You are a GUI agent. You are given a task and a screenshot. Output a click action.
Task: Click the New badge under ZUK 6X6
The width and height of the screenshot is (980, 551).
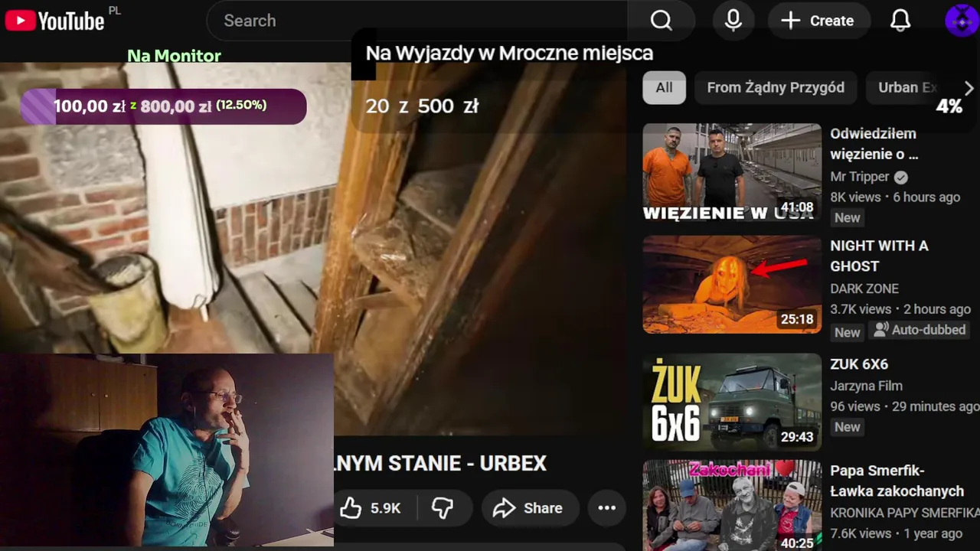(x=847, y=427)
